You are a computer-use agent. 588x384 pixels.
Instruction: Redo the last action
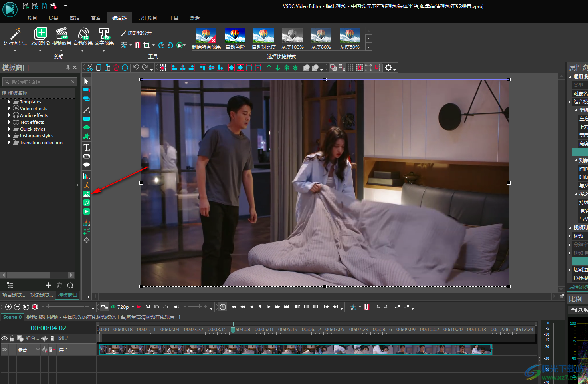click(145, 68)
